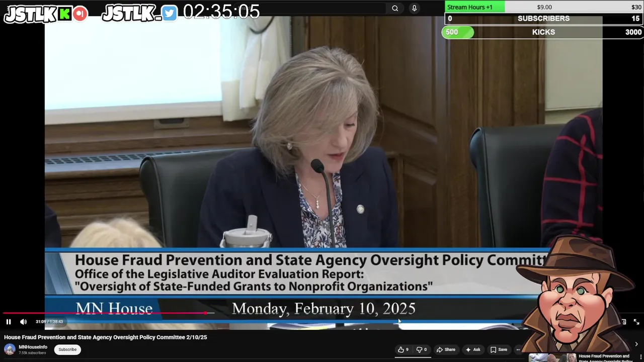The width and height of the screenshot is (644, 362).
Task: Save the video to a playlist
Action: click(499, 349)
